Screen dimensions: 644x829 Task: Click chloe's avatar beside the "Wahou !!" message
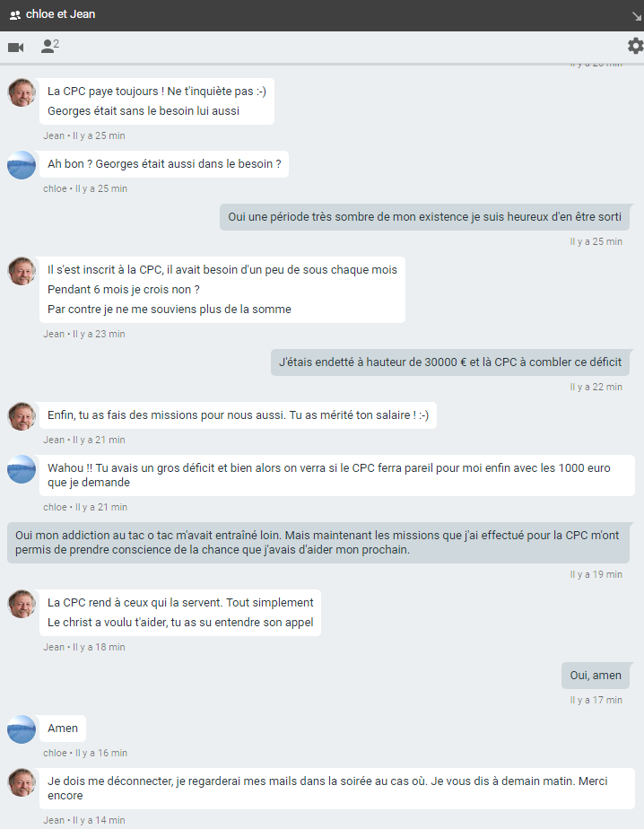point(22,469)
